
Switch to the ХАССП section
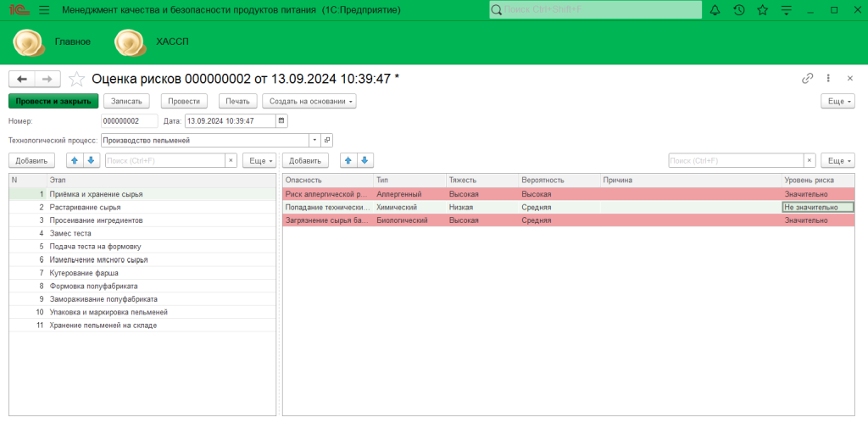pos(172,41)
